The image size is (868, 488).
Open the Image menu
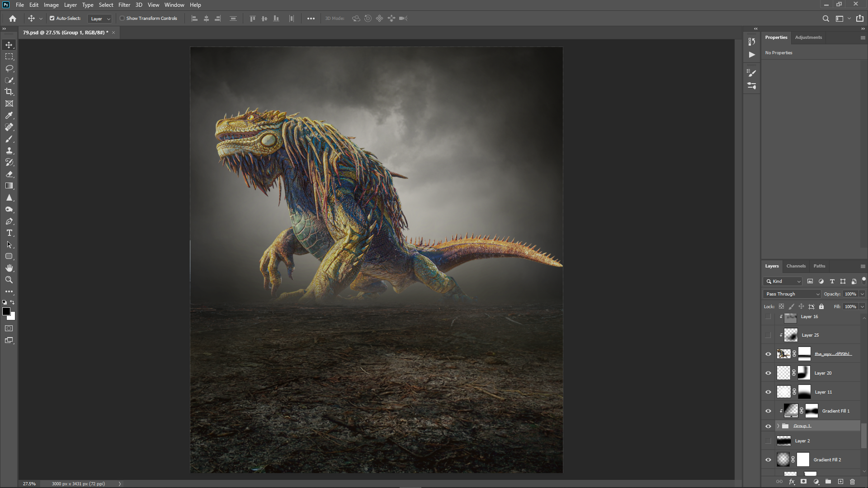point(51,5)
